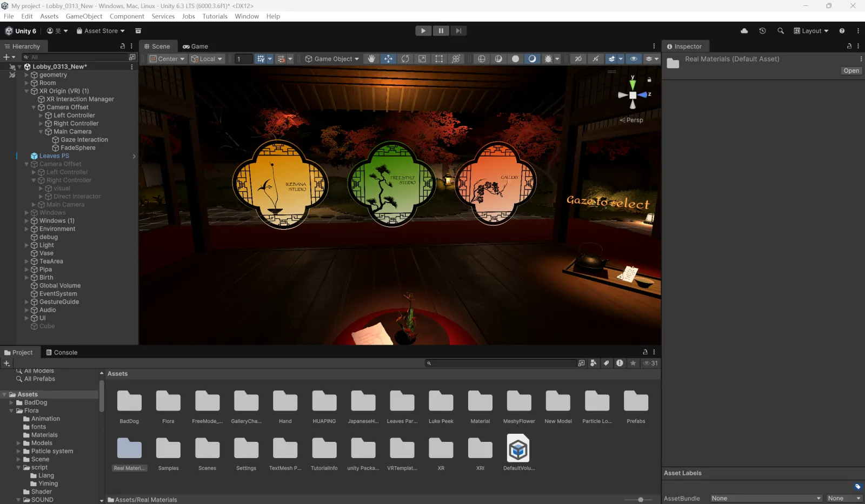865x504 pixels.
Task: Collapse XR Origin (VR) (1) item
Action: tap(26, 91)
